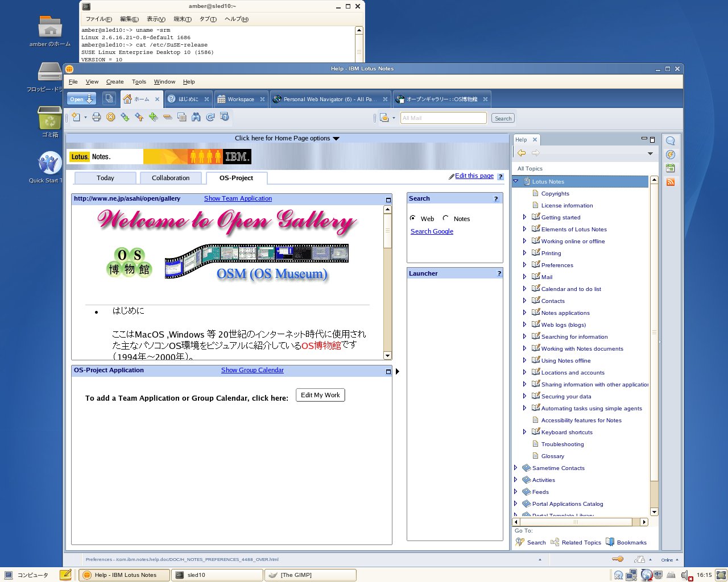The image size is (728, 582).
Task: Click the All Mail search field
Action: tap(444, 118)
